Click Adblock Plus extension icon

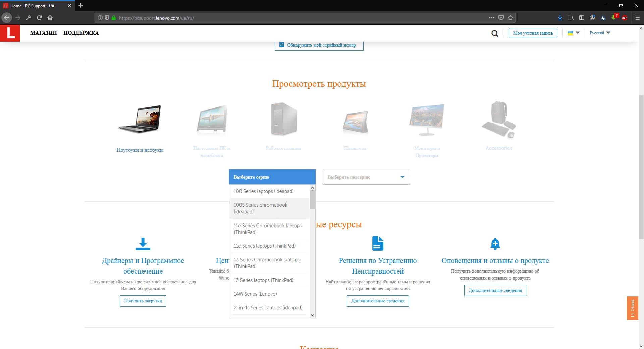point(625,18)
